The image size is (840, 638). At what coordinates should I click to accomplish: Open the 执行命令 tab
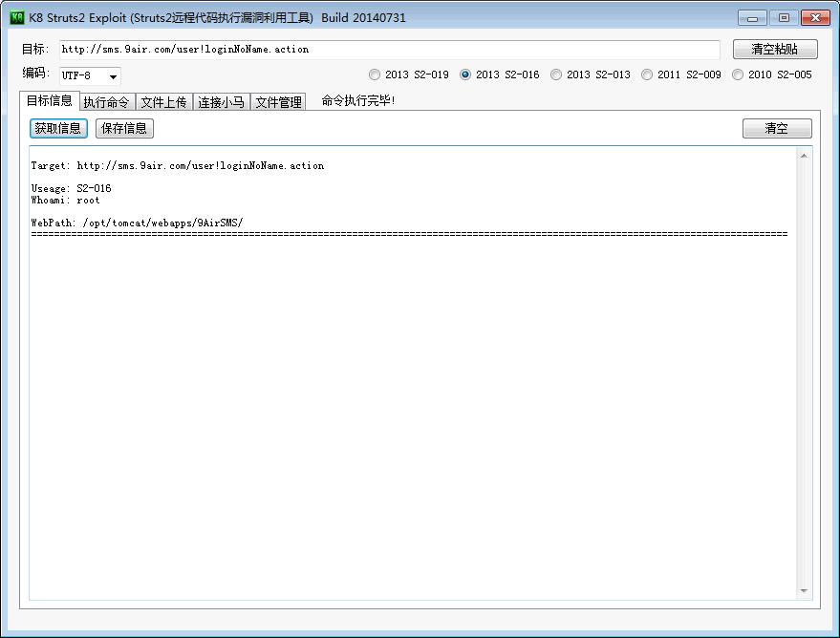[107, 101]
